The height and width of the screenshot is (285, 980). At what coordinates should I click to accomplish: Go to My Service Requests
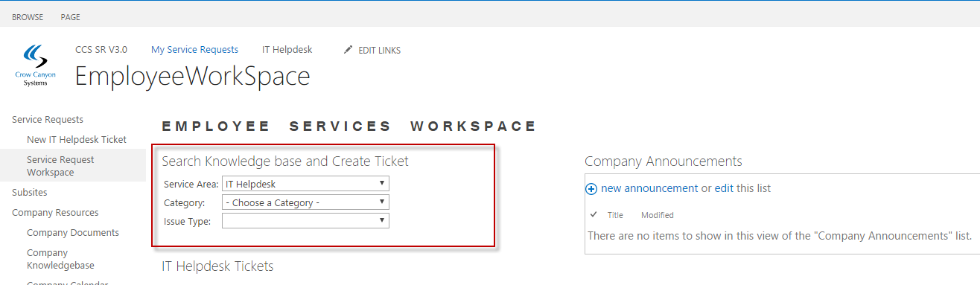tap(194, 50)
